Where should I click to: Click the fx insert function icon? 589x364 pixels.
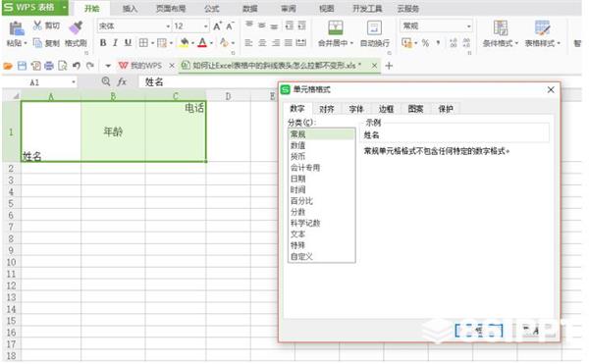coord(122,81)
